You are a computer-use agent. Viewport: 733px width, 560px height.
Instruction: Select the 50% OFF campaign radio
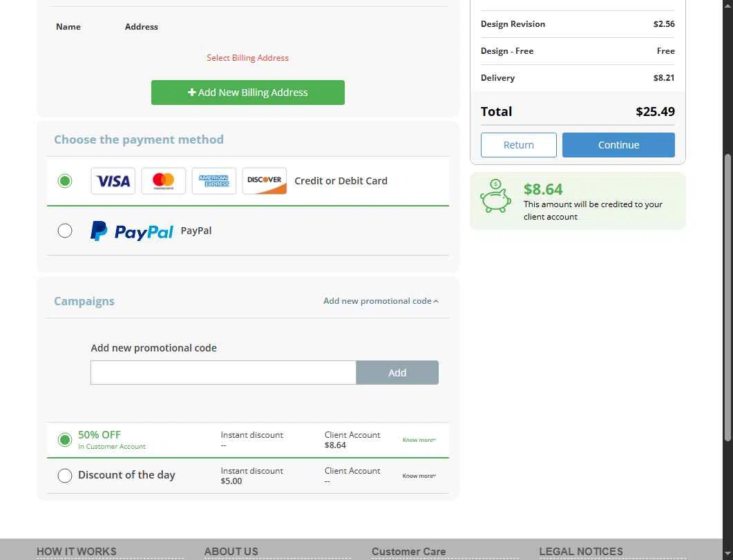pyautogui.click(x=65, y=439)
